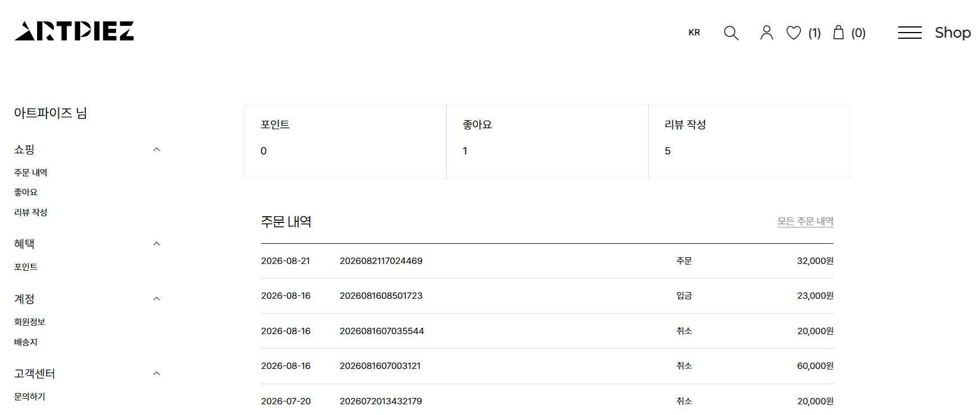The image size is (980, 415).
Task: Open the 포인트 summary card
Action: [345, 141]
